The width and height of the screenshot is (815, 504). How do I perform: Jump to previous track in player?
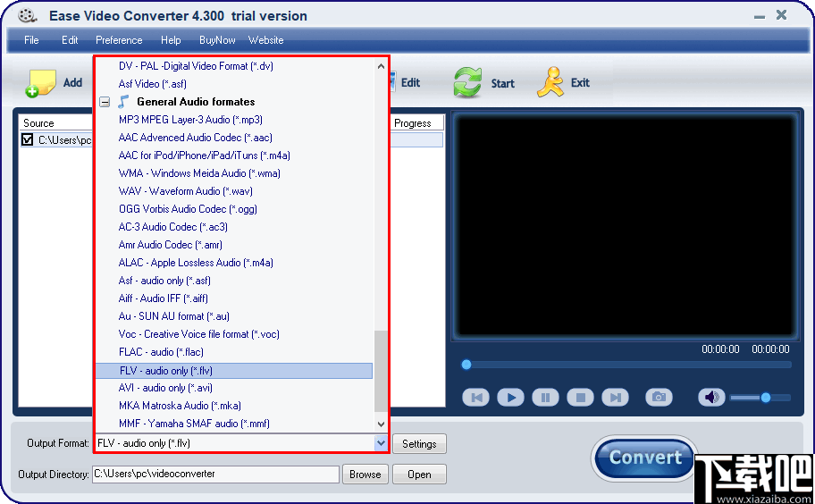(x=475, y=398)
